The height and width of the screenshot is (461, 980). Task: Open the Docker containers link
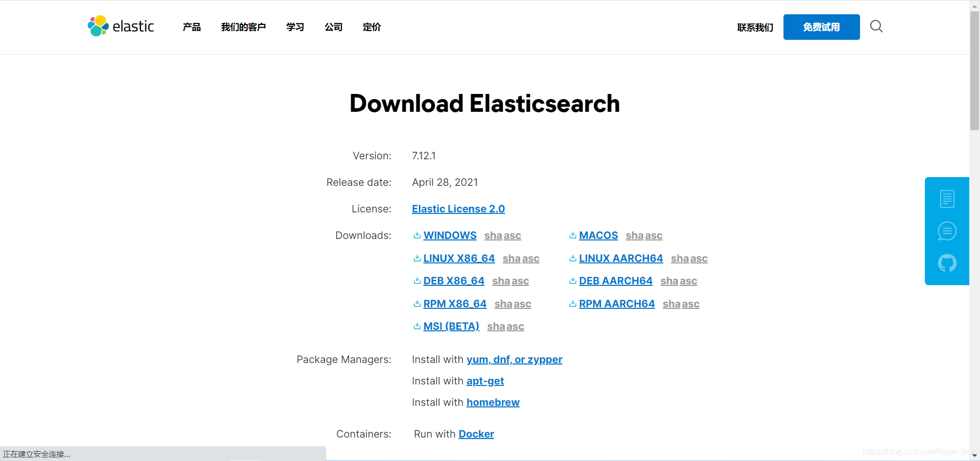point(476,434)
